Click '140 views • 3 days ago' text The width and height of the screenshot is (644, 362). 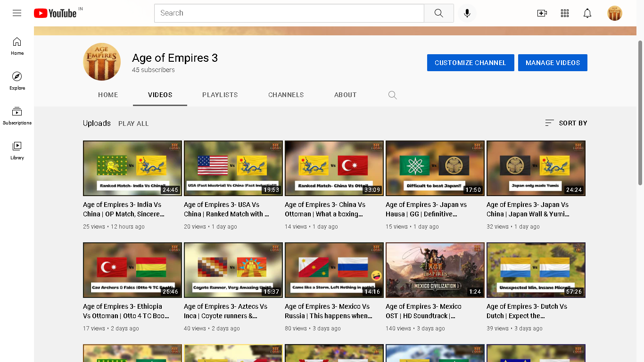415,329
